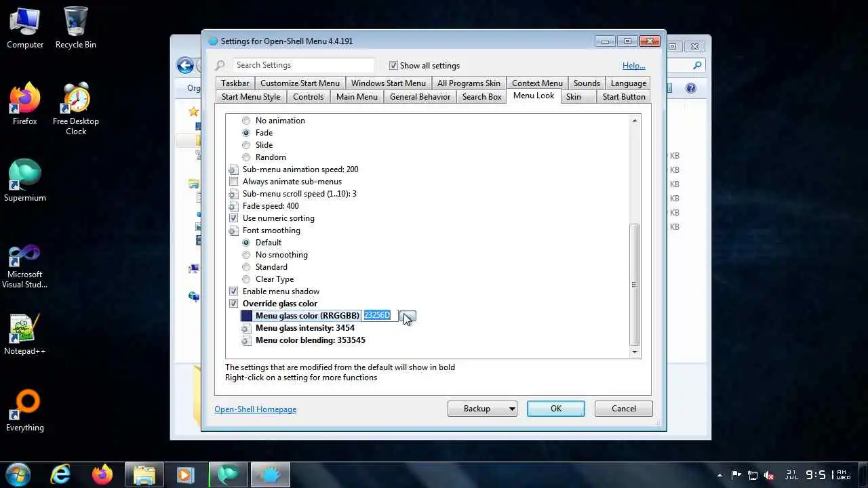The height and width of the screenshot is (488, 868).
Task: Toggle Use numeric sorting checkbox
Action: click(x=234, y=218)
